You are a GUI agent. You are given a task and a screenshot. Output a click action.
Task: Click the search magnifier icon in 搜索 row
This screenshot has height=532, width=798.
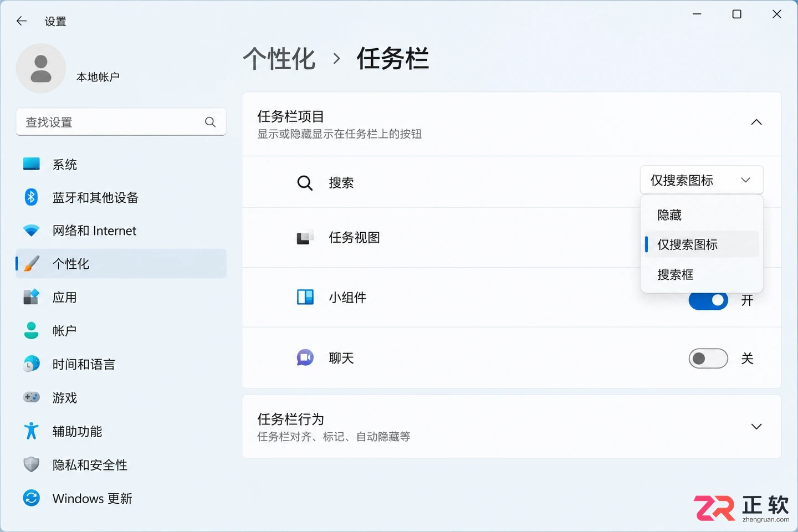(x=305, y=182)
